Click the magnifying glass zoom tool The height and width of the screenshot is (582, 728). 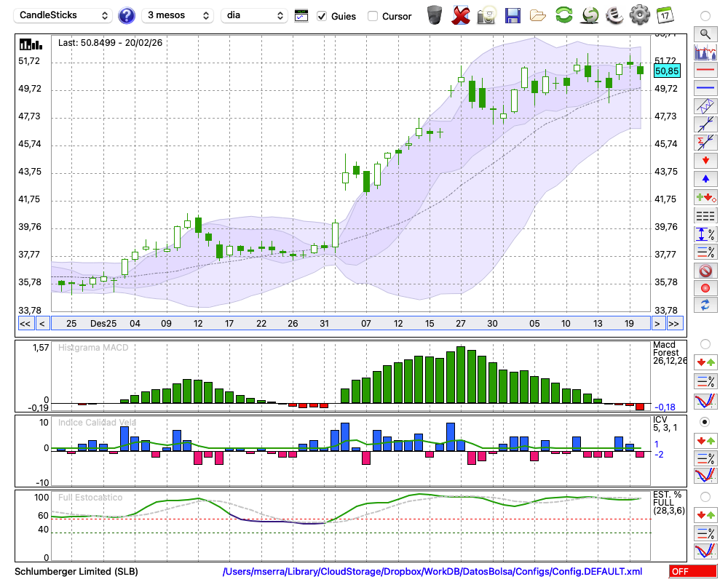pos(705,33)
